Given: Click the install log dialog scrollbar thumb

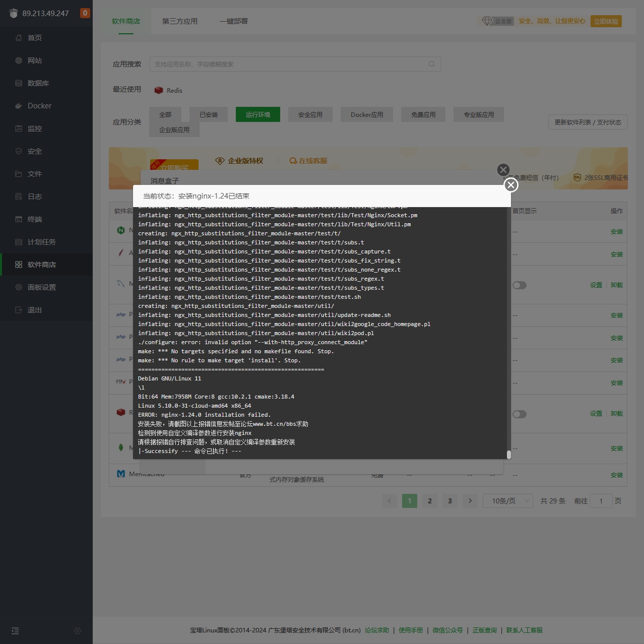Looking at the screenshot, I should click(x=509, y=455).
